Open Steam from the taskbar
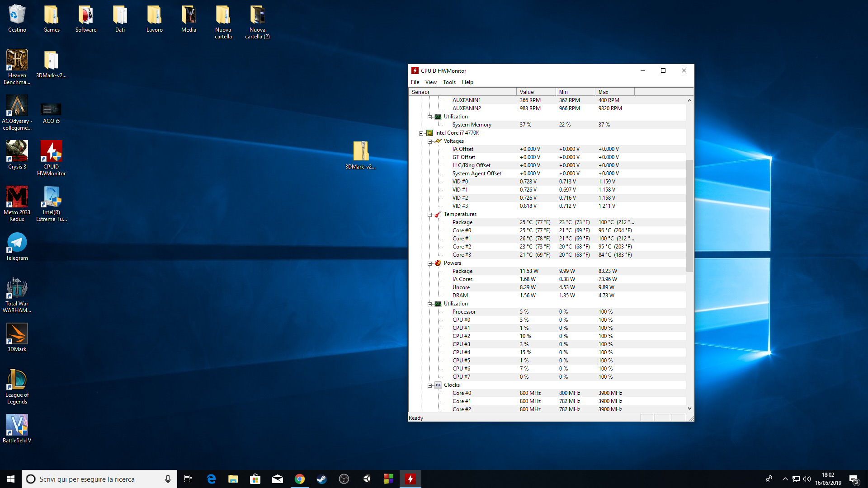Screen dimensions: 868x488 pos(321,479)
